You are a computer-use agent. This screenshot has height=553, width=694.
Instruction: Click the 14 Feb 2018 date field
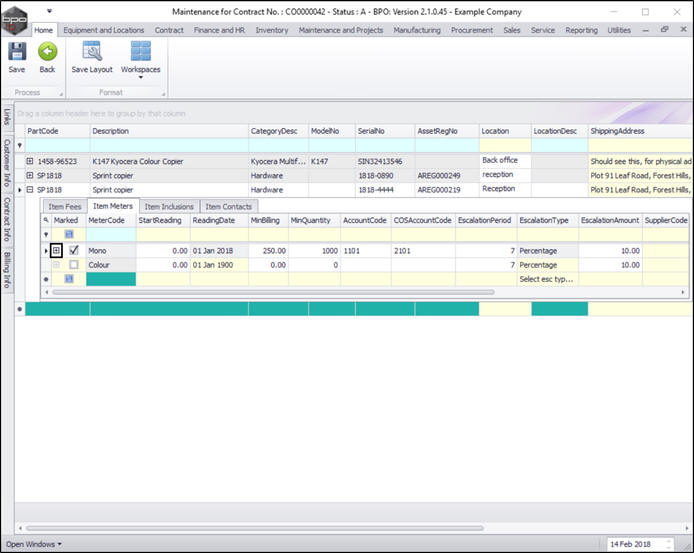coord(634,544)
